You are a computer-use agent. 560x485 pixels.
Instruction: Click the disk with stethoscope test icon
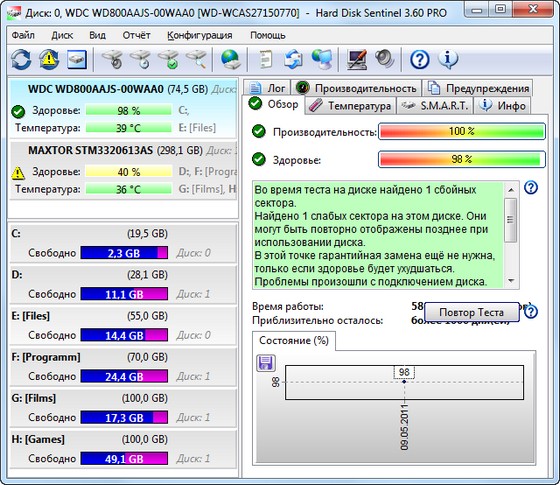pyautogui.click(x=112, y=59)
